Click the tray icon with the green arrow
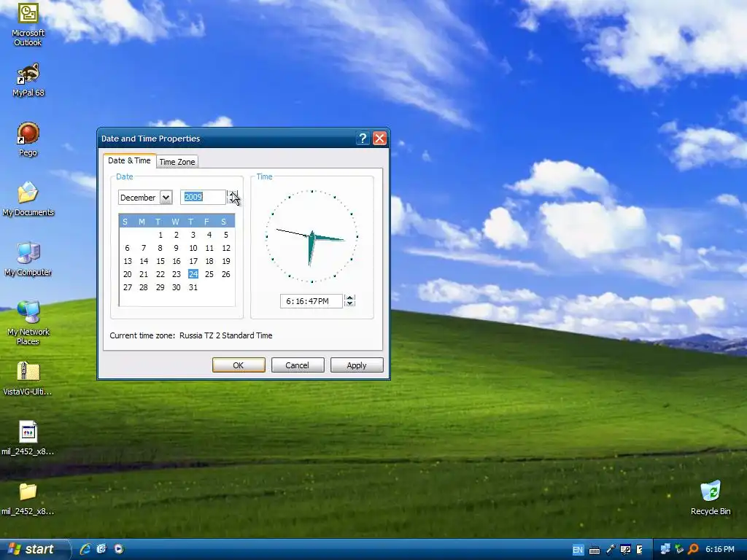This screenshot has width=747, height=560. (679, 549)
